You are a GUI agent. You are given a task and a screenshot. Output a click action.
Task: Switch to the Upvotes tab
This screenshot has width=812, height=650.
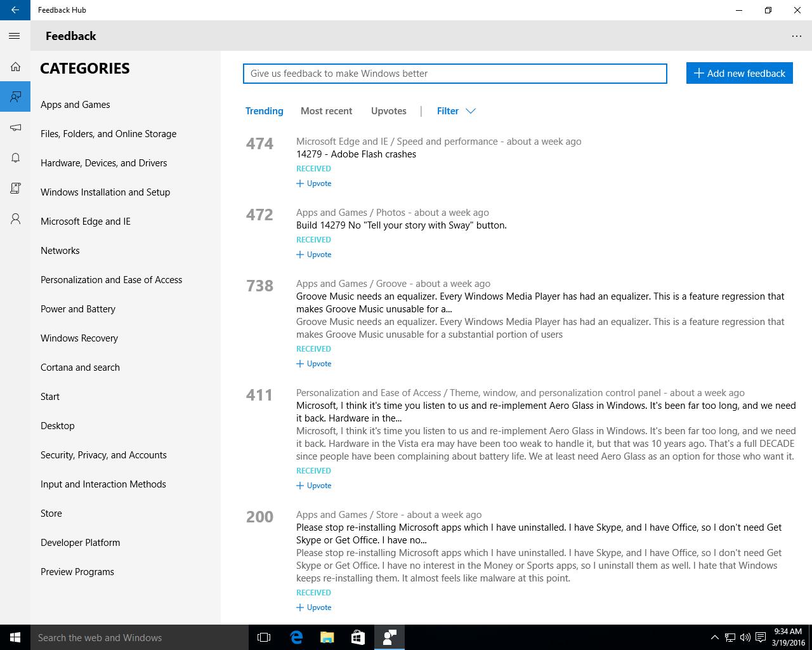tap(388, 111)
